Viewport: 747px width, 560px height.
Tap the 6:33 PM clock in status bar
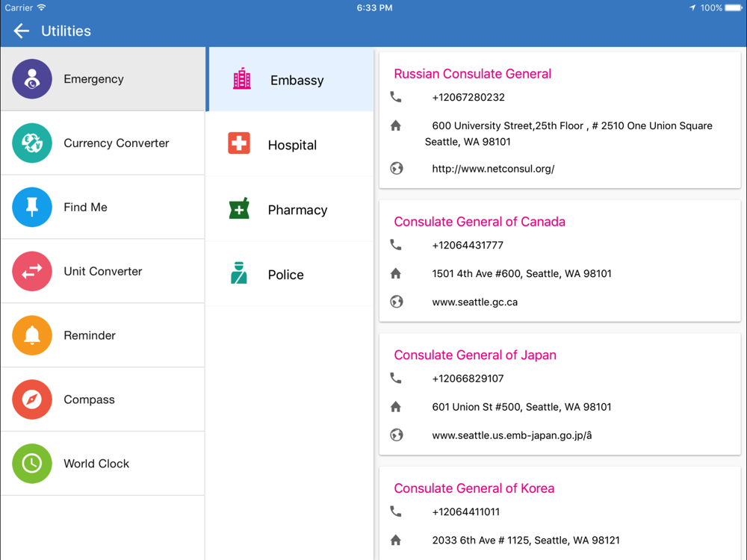tap(374, 7)
